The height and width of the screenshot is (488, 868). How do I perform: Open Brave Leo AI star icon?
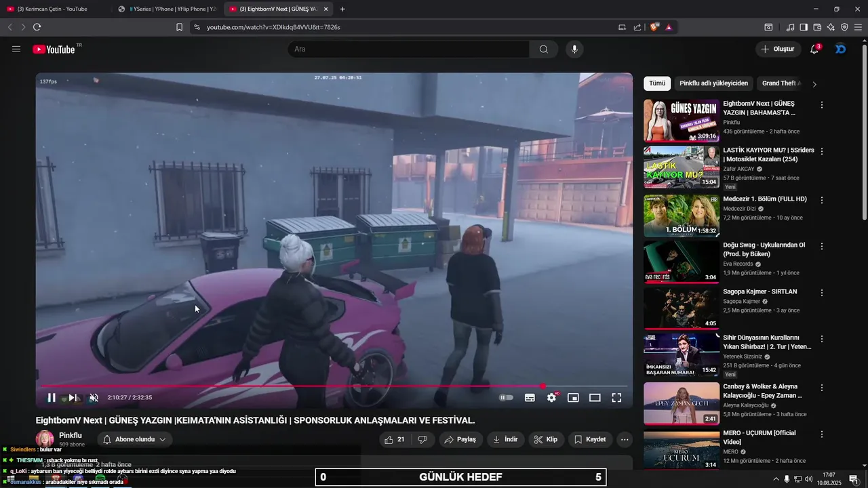[831, 27]
